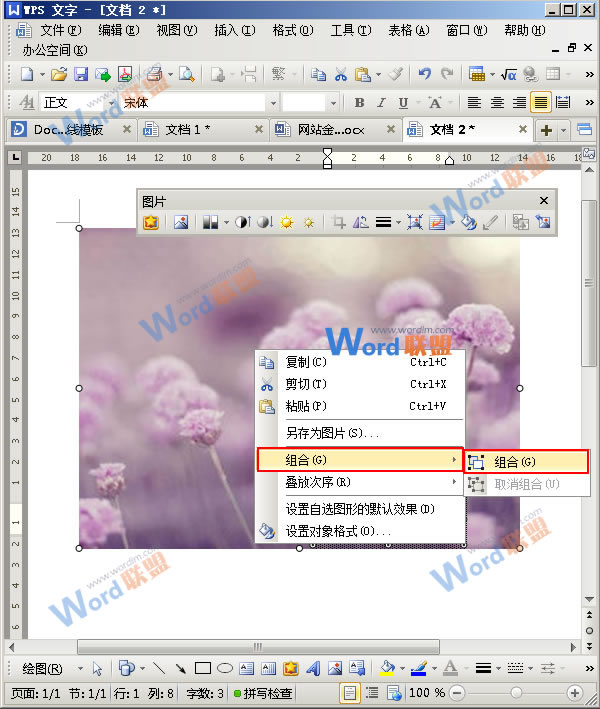The width and height of the screenshot is (600, 709).
Task: Set transparent color pen icon
Action: (490, 222)
